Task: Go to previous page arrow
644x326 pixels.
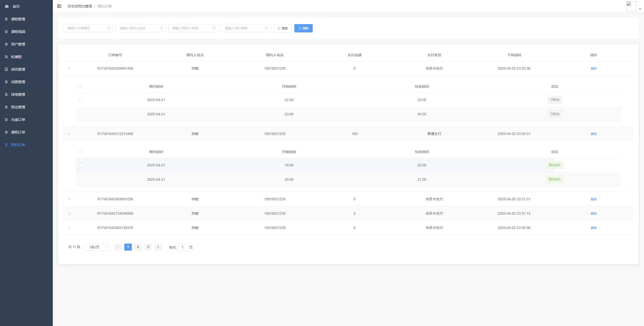Action: [118, 247]
